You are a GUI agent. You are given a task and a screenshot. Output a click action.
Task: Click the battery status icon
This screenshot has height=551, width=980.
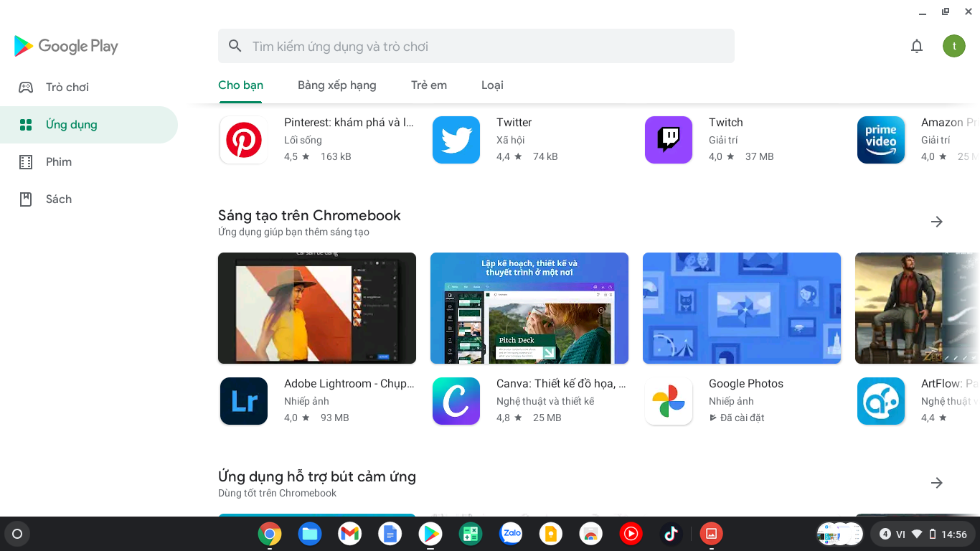click(x=933, y=534)
